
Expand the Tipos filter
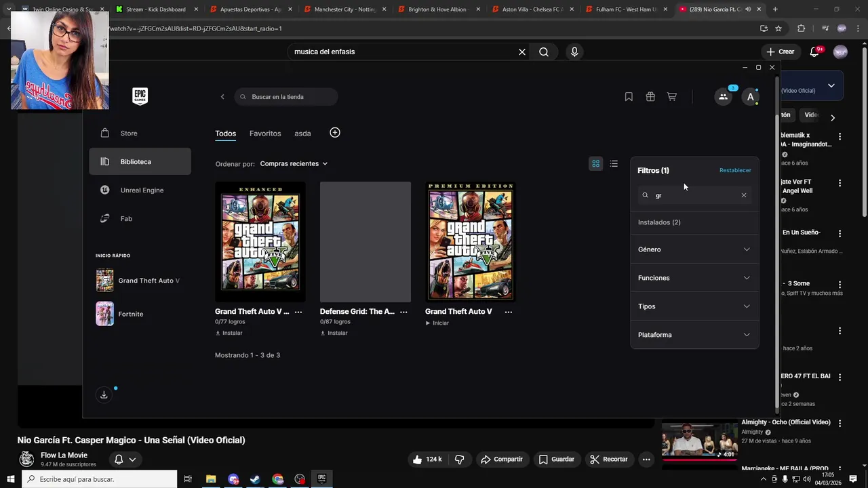[694, 306]
